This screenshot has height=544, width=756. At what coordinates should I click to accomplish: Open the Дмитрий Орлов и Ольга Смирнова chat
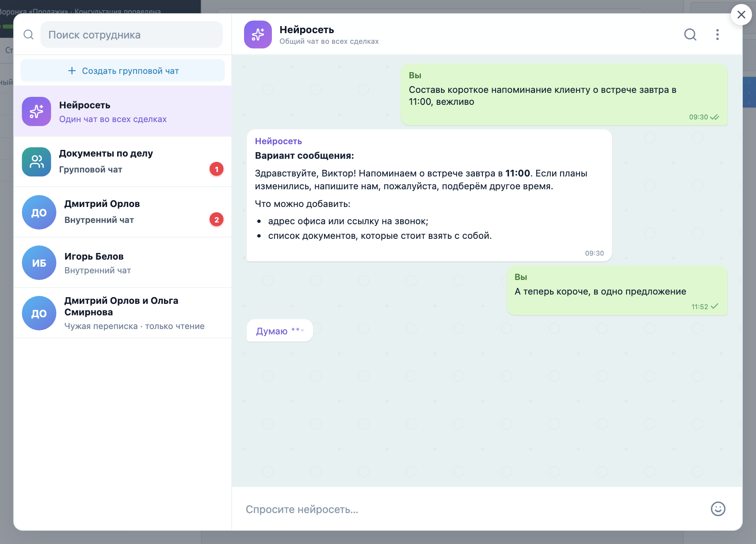point(122,313)
